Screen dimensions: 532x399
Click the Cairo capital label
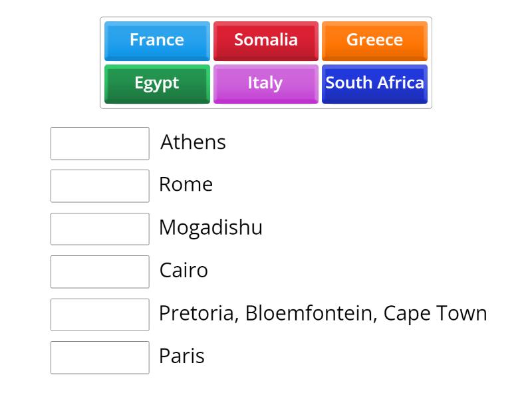coord(184,271)
